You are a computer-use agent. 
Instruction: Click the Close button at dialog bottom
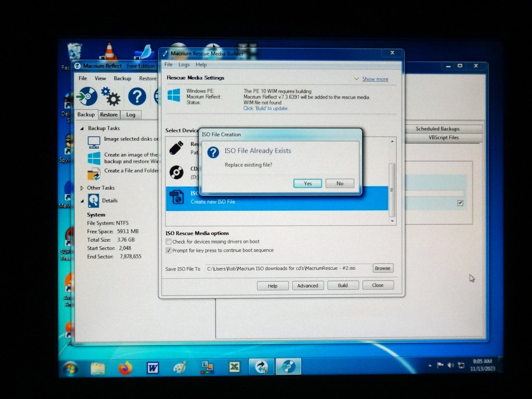pos(377,285)
